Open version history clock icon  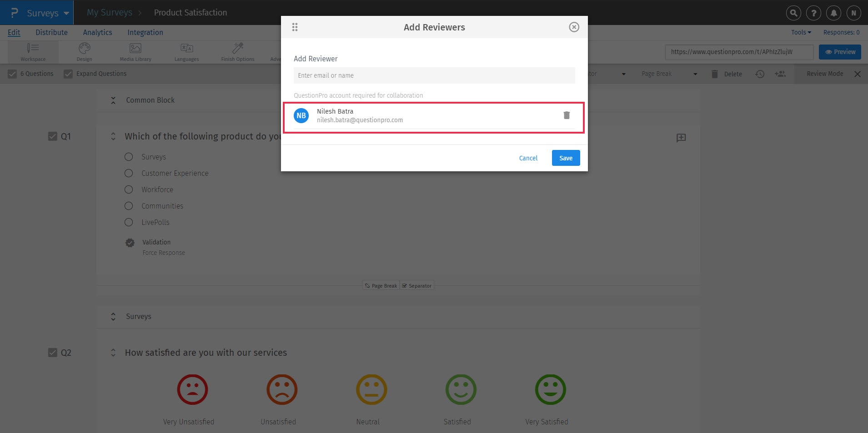(759, 74)
